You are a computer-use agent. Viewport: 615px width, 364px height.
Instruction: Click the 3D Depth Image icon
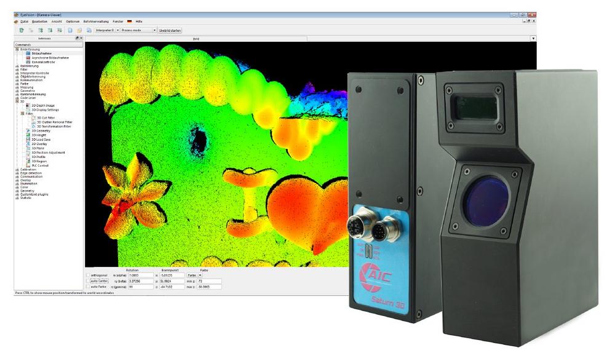click(28, 106)
